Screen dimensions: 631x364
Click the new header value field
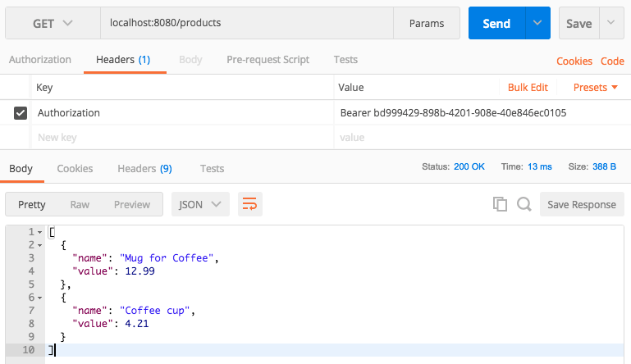click(x=482, y=137)
